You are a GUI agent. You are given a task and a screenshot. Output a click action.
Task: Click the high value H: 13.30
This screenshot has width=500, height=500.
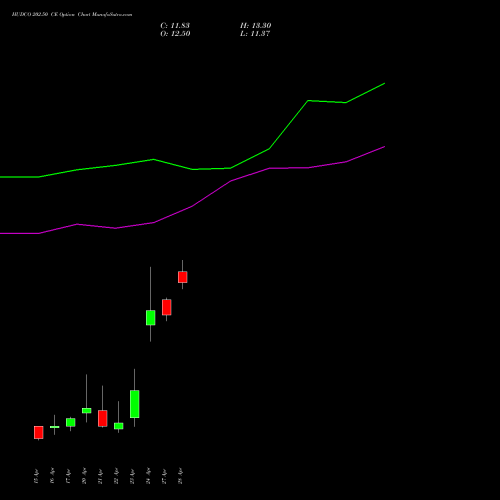[x=256, y=26]
